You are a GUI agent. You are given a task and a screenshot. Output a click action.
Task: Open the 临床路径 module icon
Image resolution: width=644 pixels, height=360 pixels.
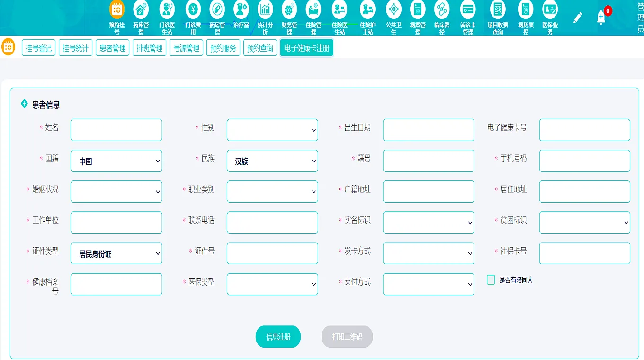pyautogui.click(x=442, y=9)
